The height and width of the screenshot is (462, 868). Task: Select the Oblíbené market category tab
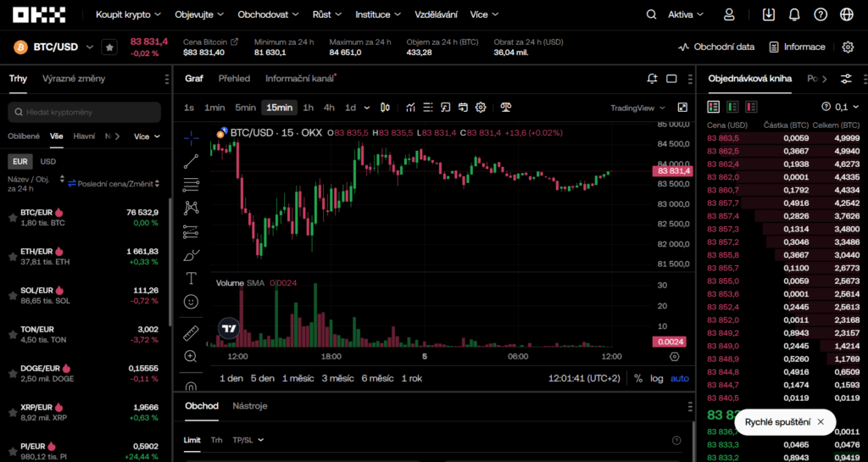point(24,136)
